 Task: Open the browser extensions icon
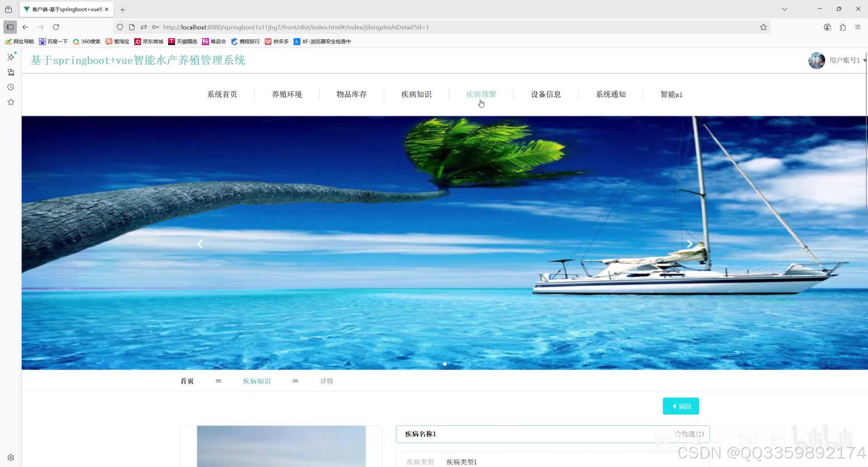842,27
